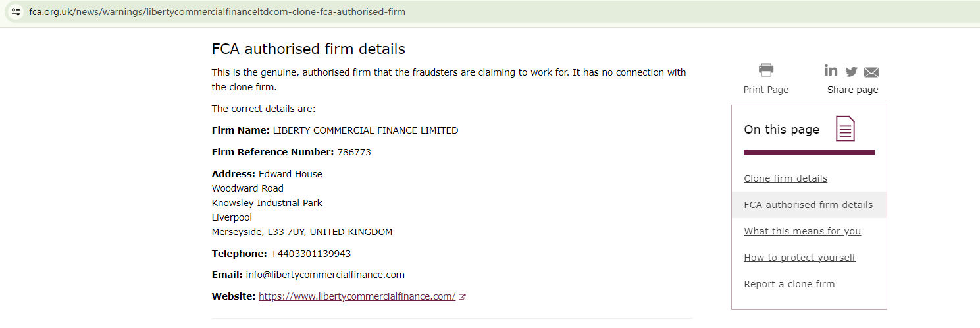This screenshot has width=980, height=328.
Task: Open How to protect yourself section
Action: pyautogui.click(x=800, y=258)
